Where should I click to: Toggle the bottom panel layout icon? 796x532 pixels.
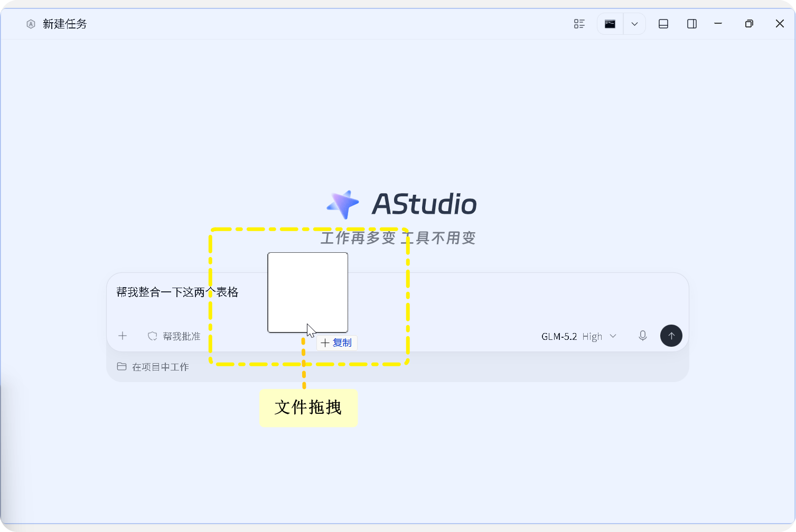click(x=663, y=24)
